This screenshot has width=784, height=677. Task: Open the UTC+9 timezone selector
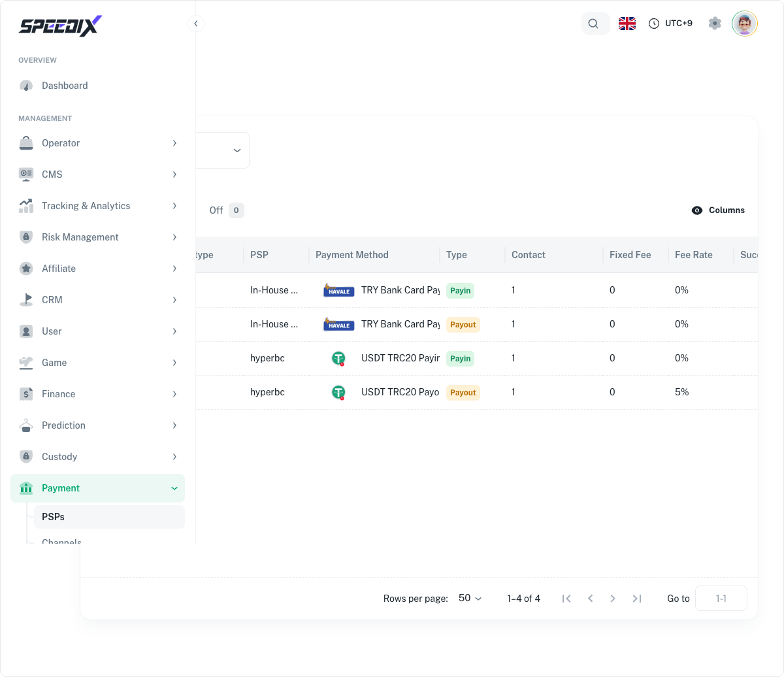pyautogui.click(x=670, y=24)
